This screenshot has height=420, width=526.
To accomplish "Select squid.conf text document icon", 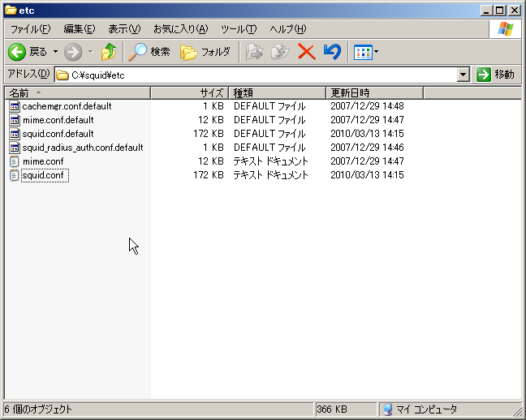I will point(15,175).
